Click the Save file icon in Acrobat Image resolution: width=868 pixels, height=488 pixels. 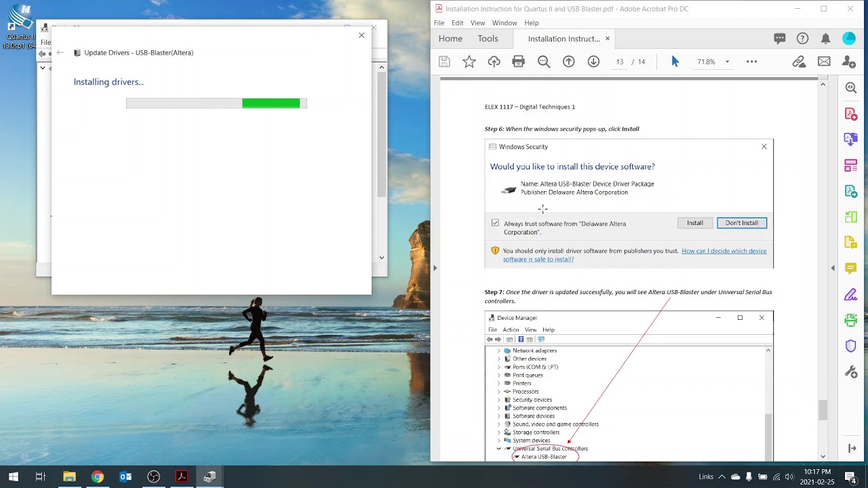pyautogui.click(x=444, y=62)
